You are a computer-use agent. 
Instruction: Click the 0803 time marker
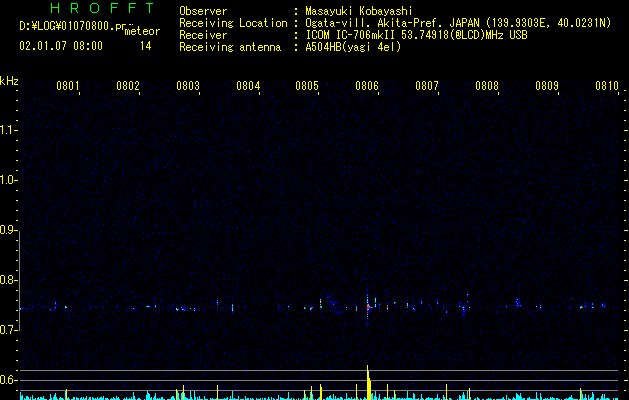188,86
